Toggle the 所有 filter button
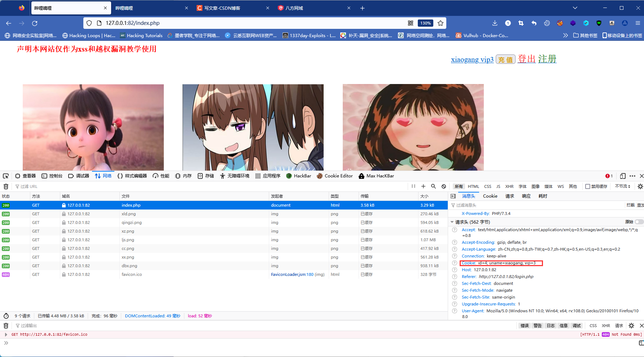This screenshot has height=357, width=644. click(459, 186)
